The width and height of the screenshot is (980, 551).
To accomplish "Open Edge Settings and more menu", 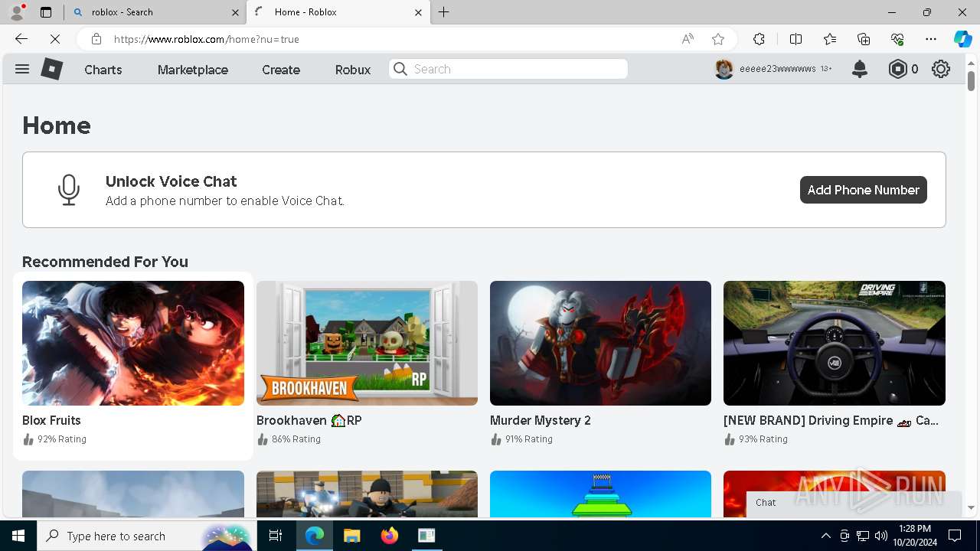I will tap(931, 39).
